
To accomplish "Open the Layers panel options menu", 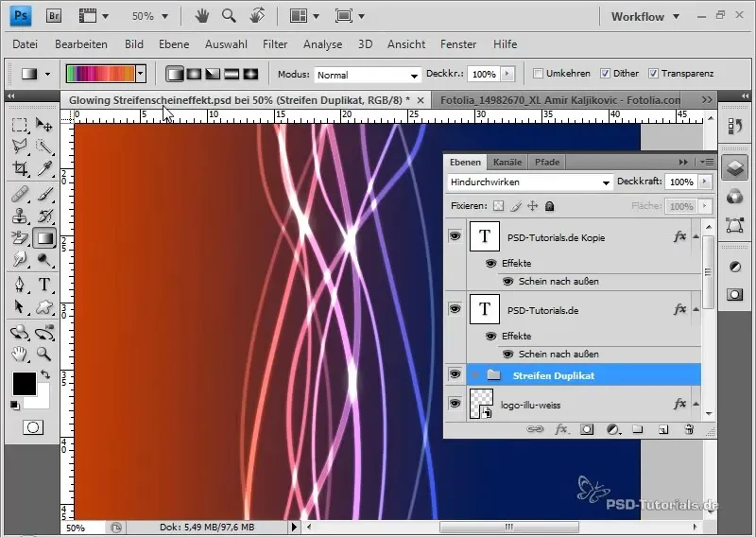I will (706, 162).
